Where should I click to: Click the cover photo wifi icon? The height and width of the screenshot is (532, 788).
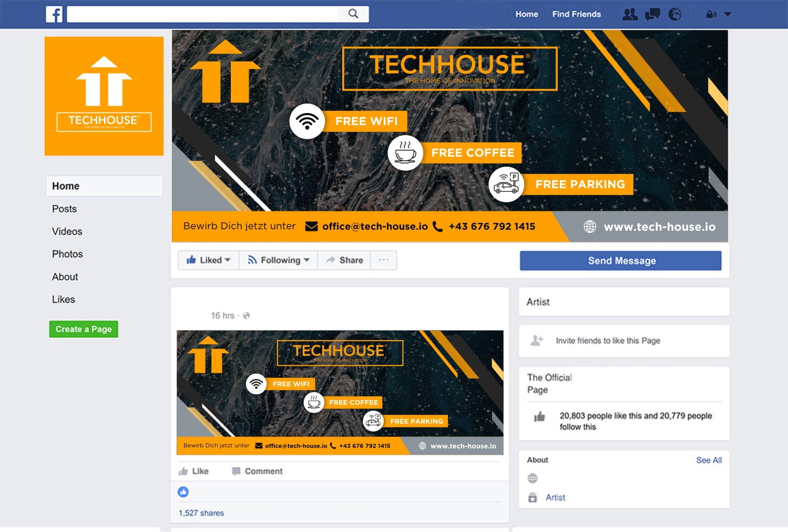[307, 121]
